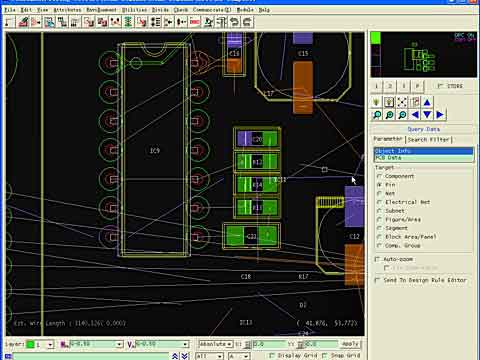Open the Check menu
This screenshot has height=360, width=480.
point(181,10)
